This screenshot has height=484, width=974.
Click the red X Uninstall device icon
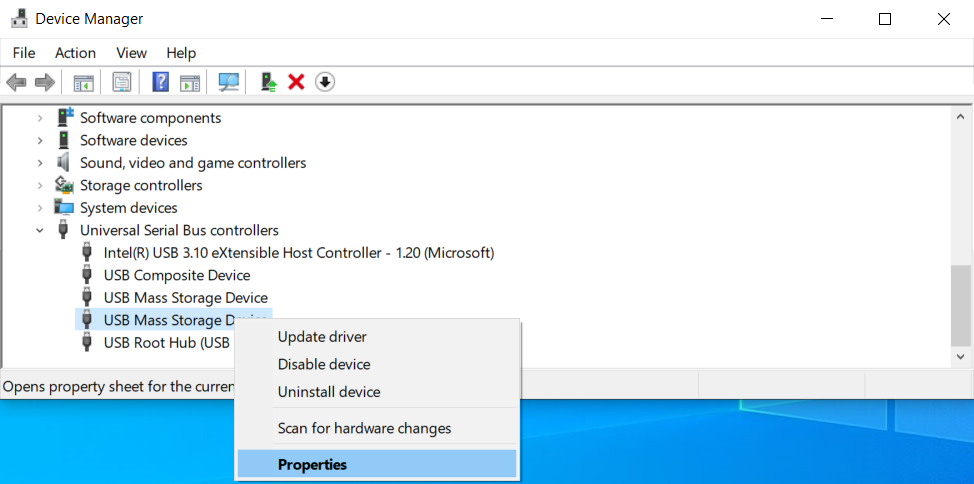(x=296, y=82)
